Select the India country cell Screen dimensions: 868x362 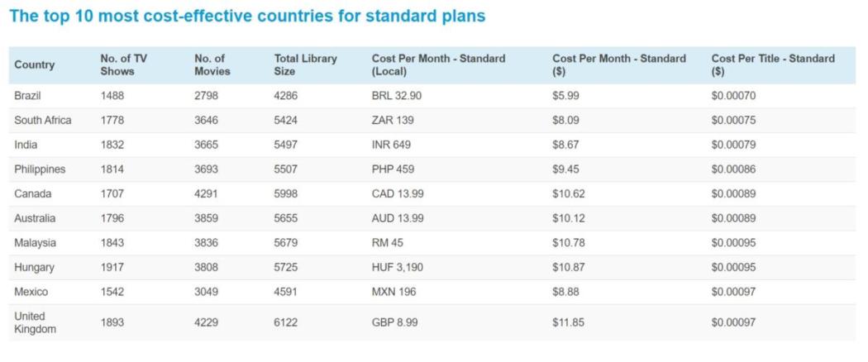pyautogui.click(x=26, y=145)
